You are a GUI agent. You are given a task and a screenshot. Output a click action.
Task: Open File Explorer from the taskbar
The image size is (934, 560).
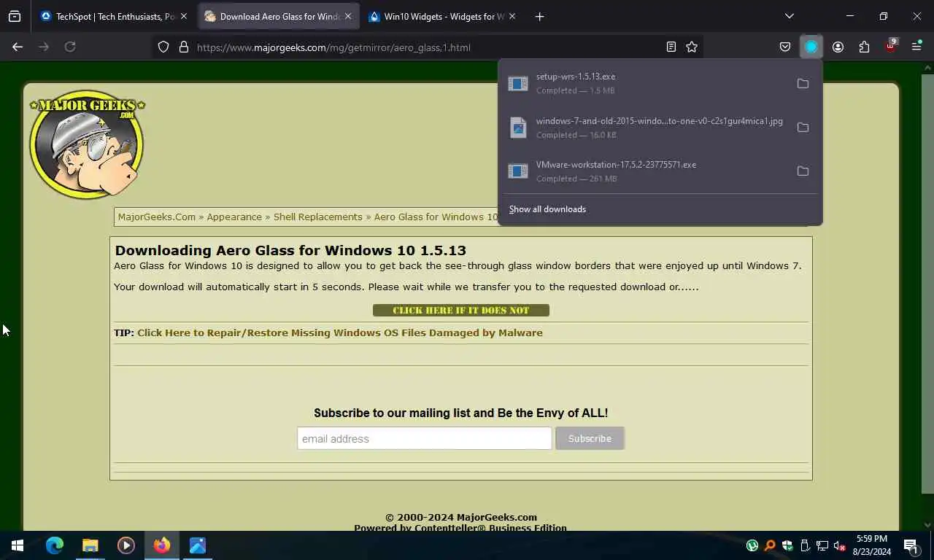90,545
